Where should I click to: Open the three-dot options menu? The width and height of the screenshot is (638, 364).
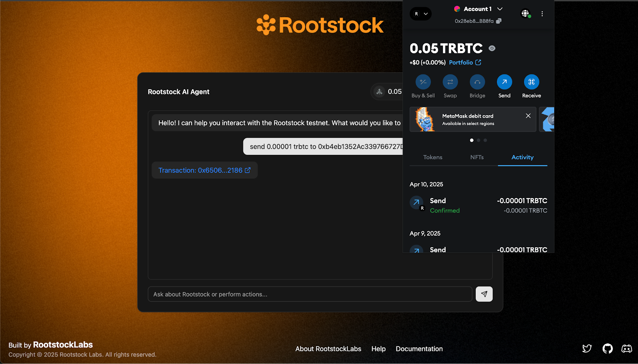542,13
